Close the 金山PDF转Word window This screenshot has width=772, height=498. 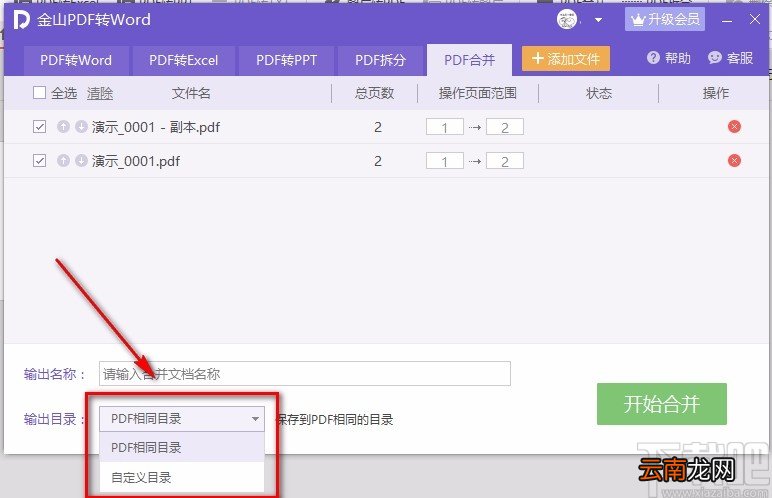coord(755,20)
